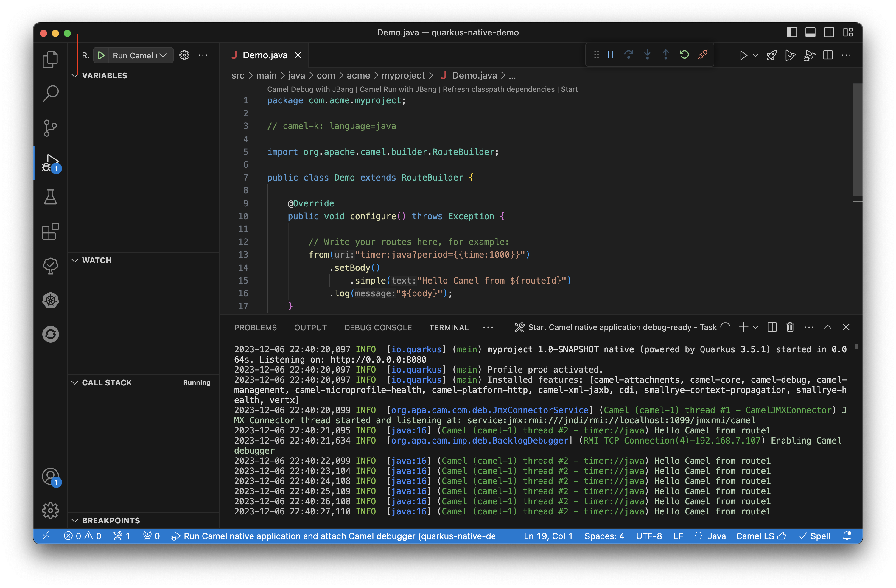Click the Ln 19, Col 1 status indicator
The image size is (896, 588).
(548, 536)
